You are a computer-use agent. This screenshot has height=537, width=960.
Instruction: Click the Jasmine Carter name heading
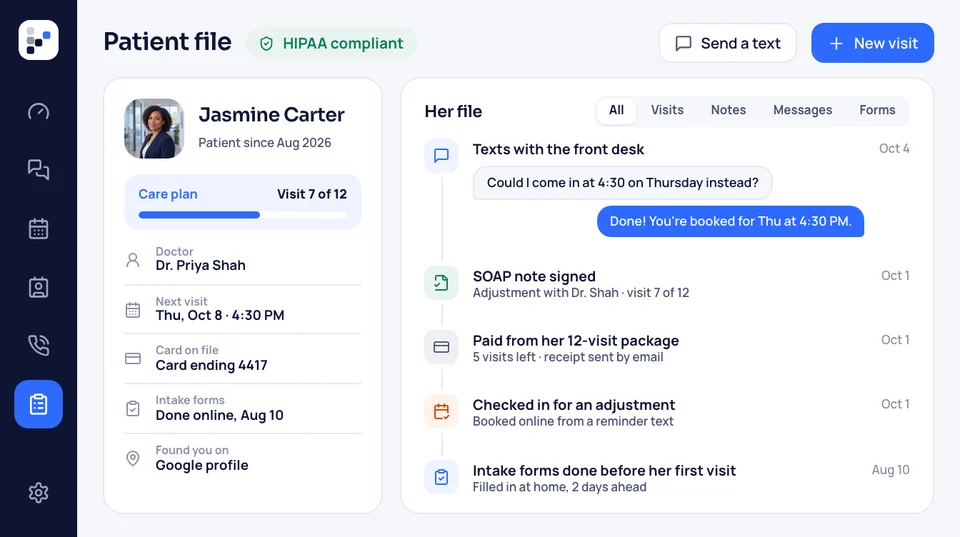[271, 115]
